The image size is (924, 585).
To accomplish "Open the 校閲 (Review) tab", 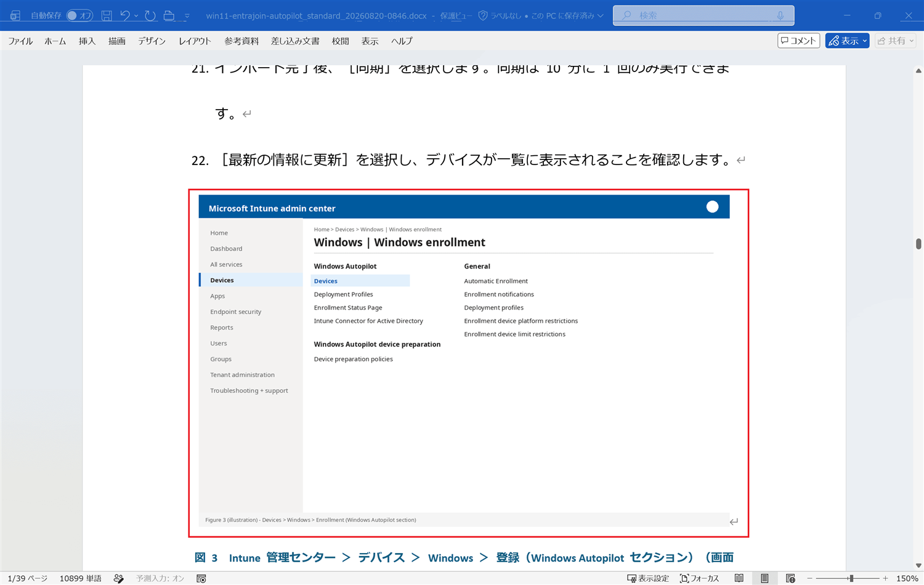I will pos(340,41).
